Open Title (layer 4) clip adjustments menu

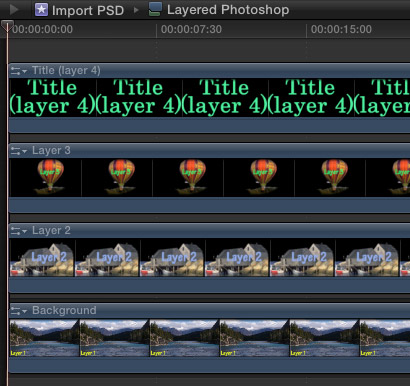pos(18,71)
